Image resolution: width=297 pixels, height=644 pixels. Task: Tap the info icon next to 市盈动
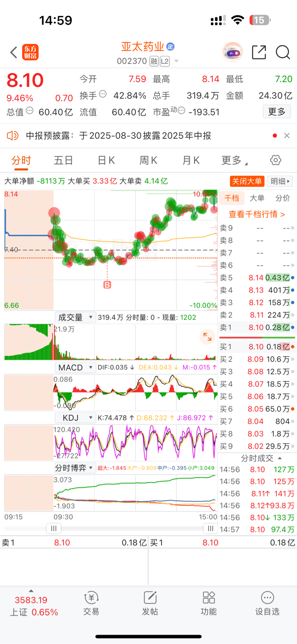pos(181,110)
